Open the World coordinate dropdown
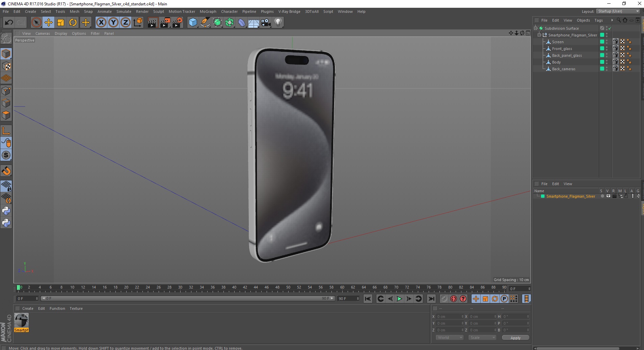This screenshot has height=350, width=644. pyautogui.click(x=449, y=337)
